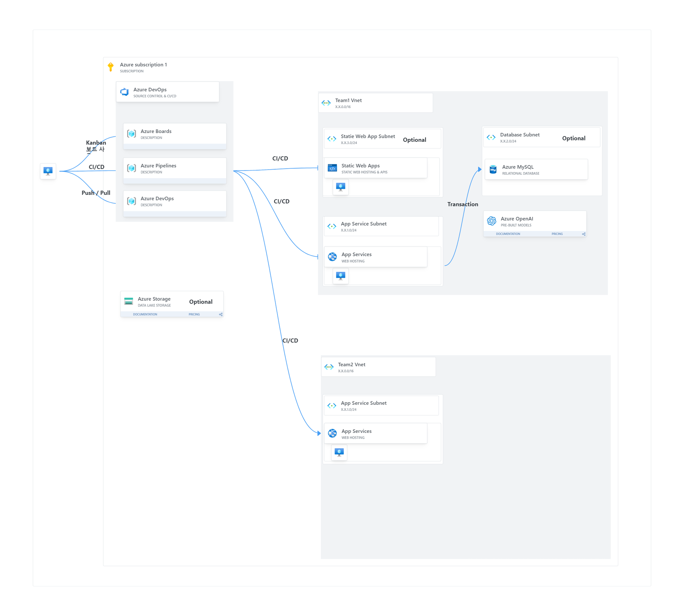The width and height of the screenshot is (684, 616).
Task: Select the Team2 App Services globe icon
Action: (x=333, y=434)
